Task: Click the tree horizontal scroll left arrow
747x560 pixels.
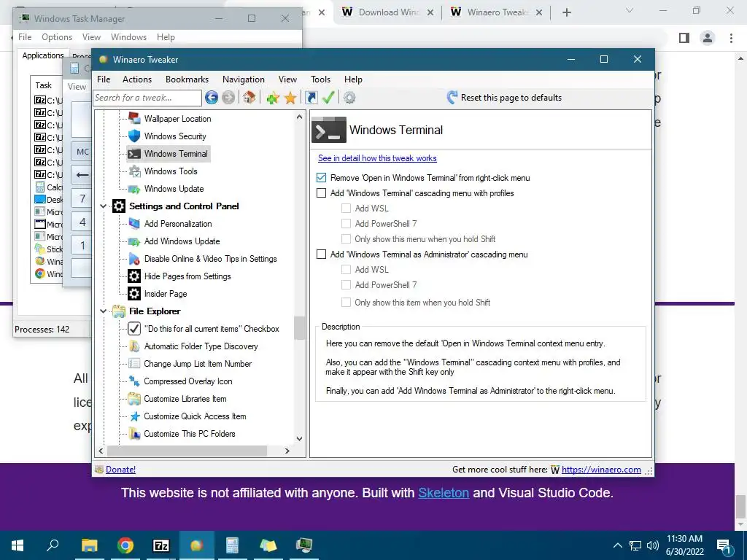Action: pyautogui.click(x=101, y=451)
